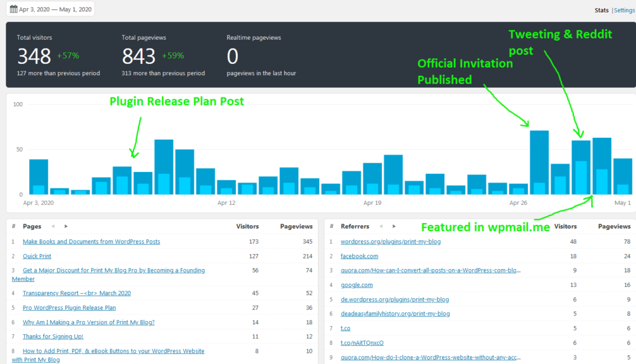This screenshot has height=364, width=636.
Task: Click 'pageviews in the last hour' caption
Action: point(261,73)
